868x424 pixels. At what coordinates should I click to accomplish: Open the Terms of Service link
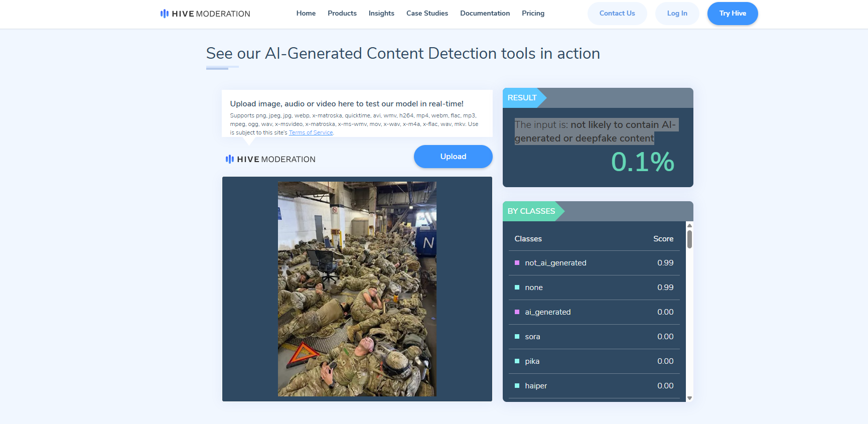(311, 132)
